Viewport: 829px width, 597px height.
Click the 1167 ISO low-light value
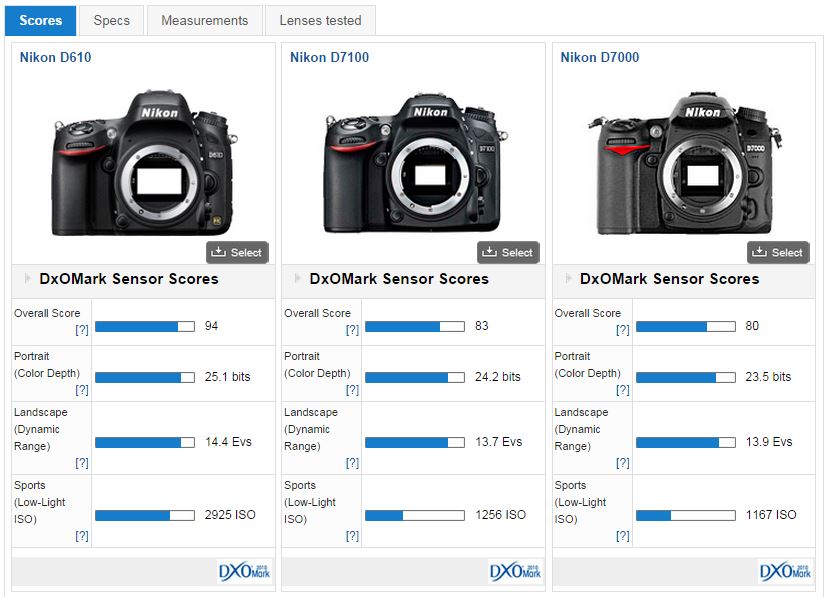[x=771, y=515]
